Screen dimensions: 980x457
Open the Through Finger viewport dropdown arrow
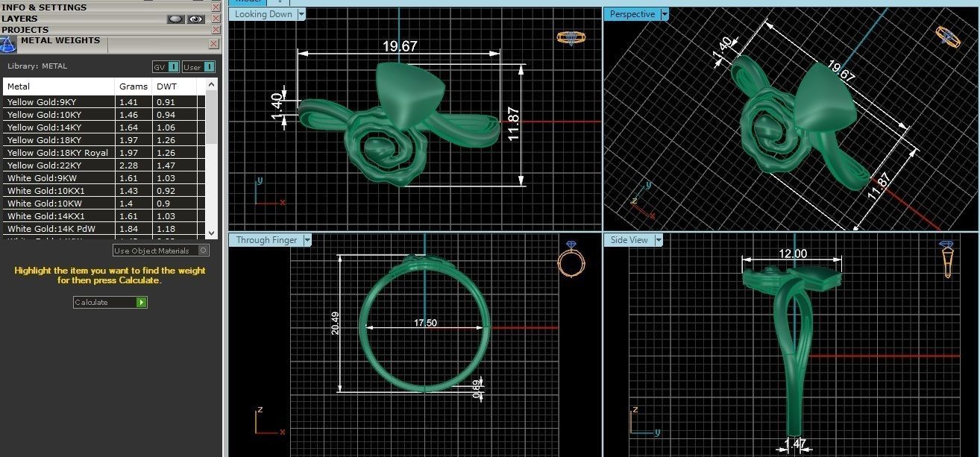point(307,240)
